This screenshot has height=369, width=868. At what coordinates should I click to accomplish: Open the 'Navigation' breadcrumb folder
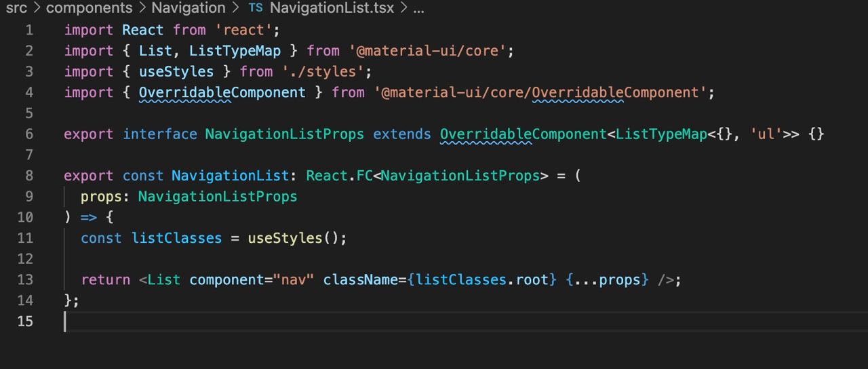coord(188,8)
